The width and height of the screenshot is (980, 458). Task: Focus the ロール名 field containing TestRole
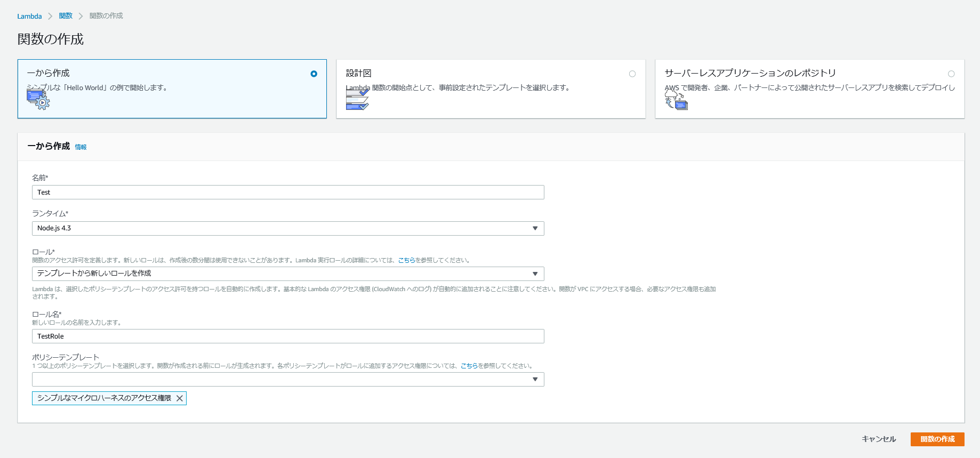coord(288,336)
